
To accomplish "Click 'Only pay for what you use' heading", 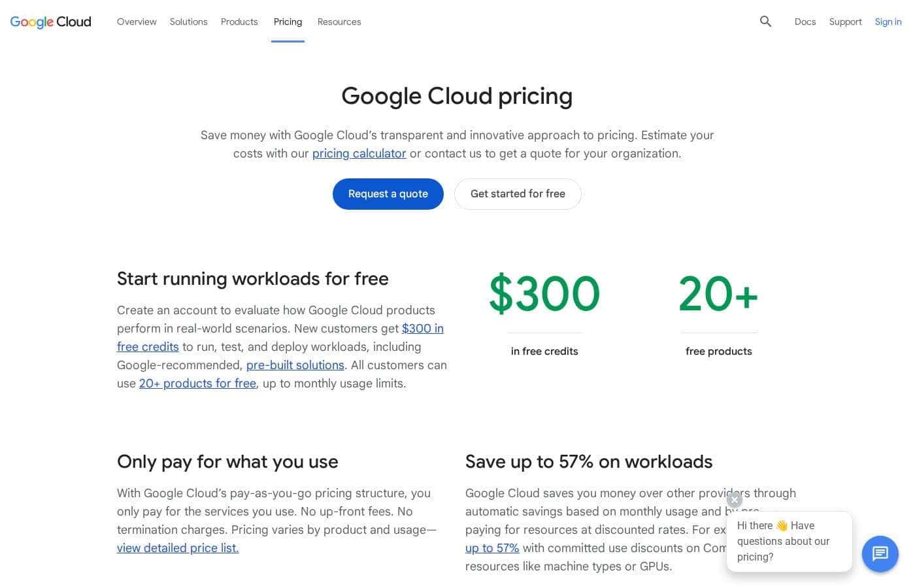I will pos(227,462).
